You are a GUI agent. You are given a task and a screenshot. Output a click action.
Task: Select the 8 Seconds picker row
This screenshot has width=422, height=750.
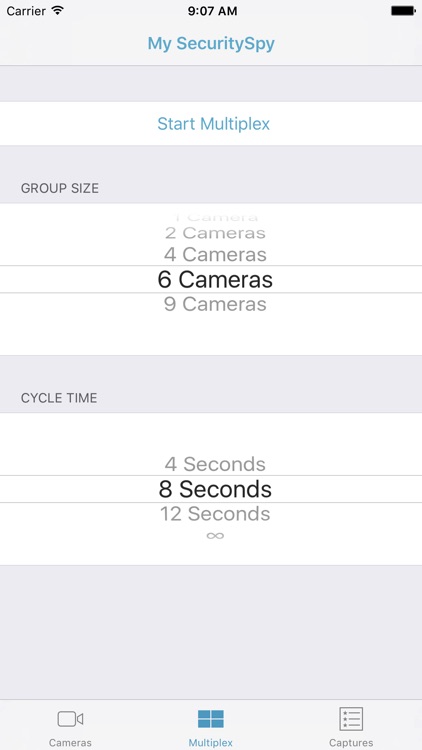pos(211,489)
